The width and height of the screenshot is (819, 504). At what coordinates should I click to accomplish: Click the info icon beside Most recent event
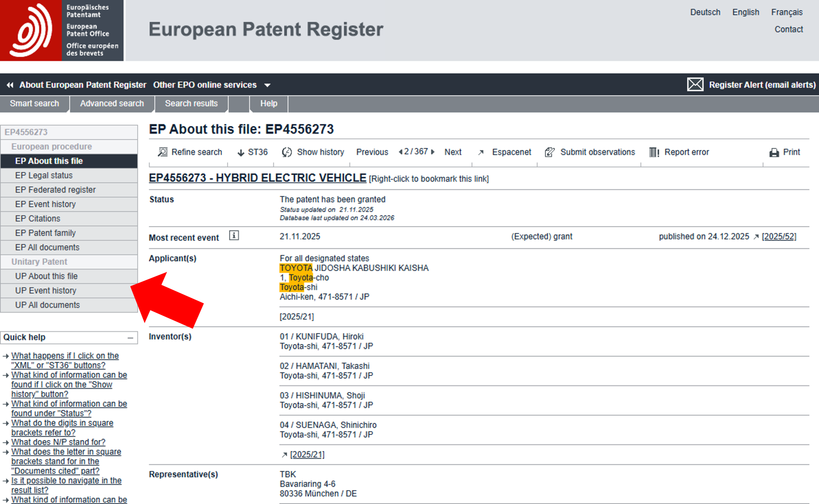[234, 236]
